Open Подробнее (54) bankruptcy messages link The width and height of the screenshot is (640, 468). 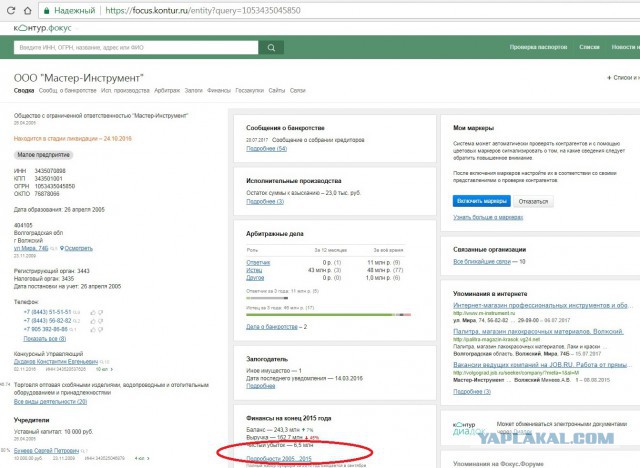pyautogui.click(x=267, y=149)
